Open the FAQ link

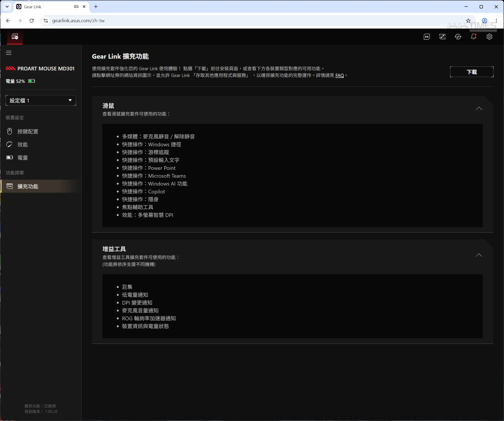coord(340,75)
